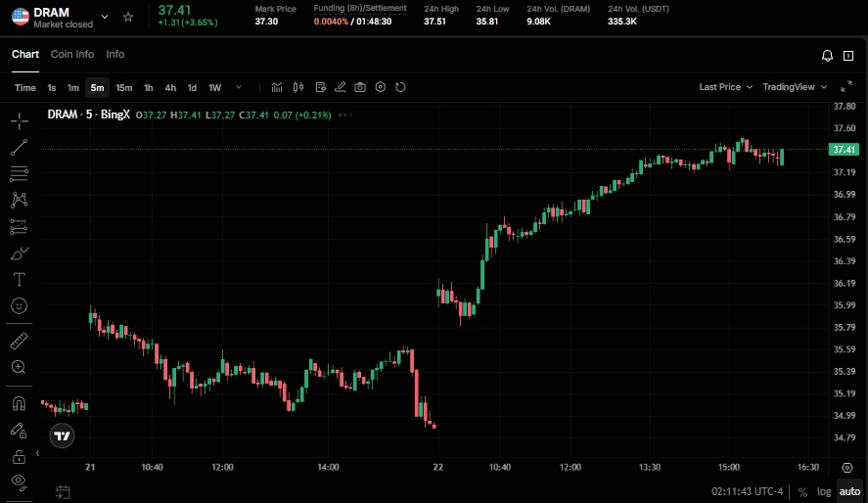
Task: Open the Last Price dropdown
Action: point(725,87)
